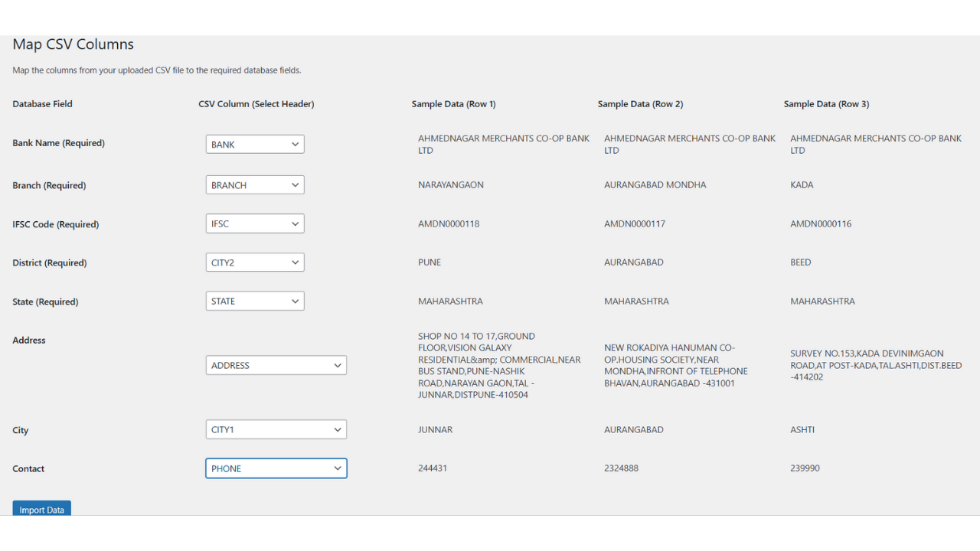Click the JUNNAR city value

(x=436, y=429)
